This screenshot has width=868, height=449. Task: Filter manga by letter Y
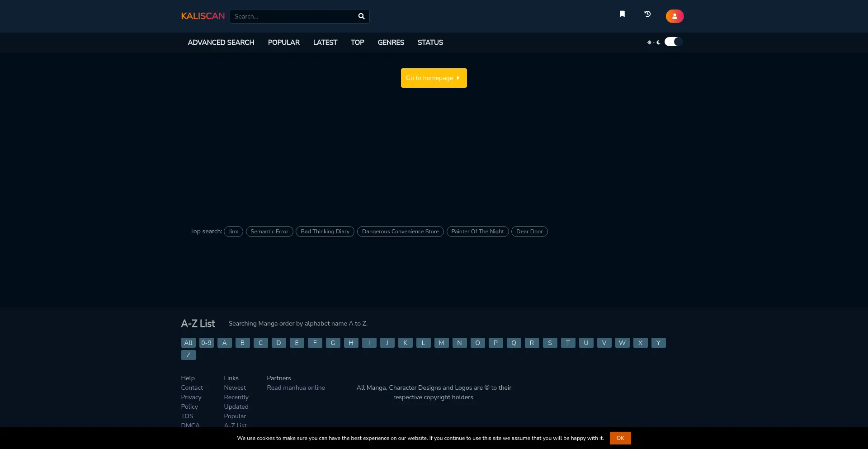tap(659, 343)
